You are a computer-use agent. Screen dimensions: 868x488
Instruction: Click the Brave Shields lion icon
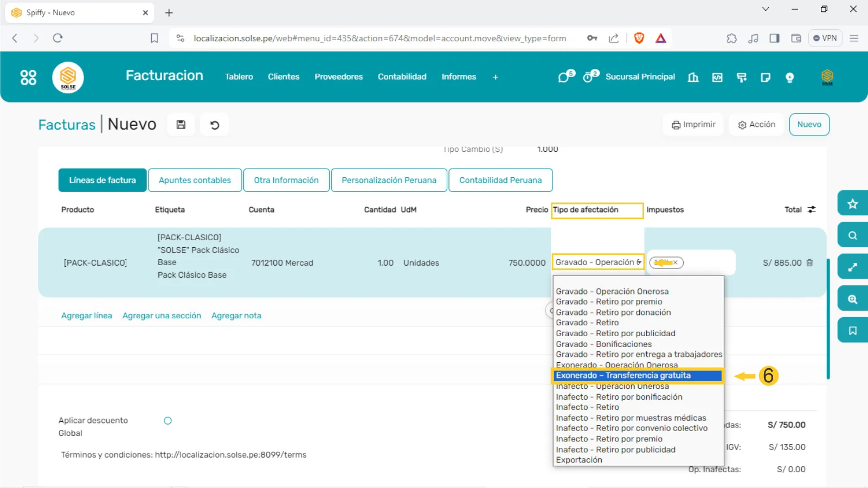pos(639,38)
